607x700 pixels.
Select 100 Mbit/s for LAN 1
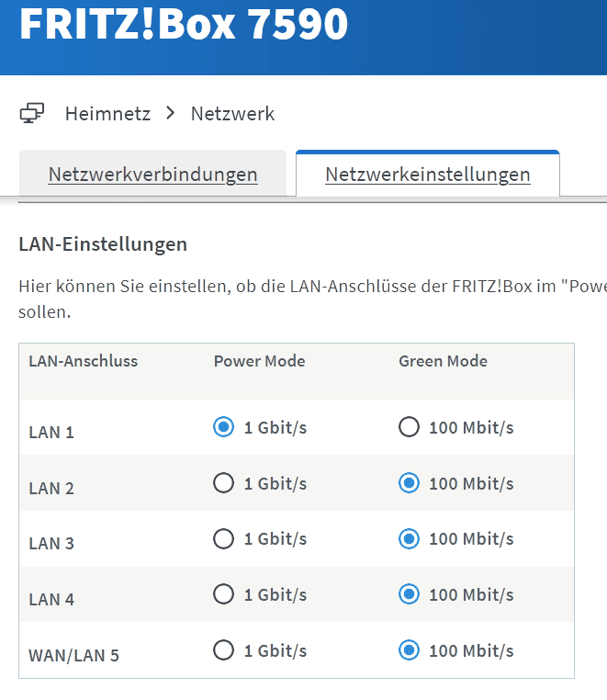(409, 427)
